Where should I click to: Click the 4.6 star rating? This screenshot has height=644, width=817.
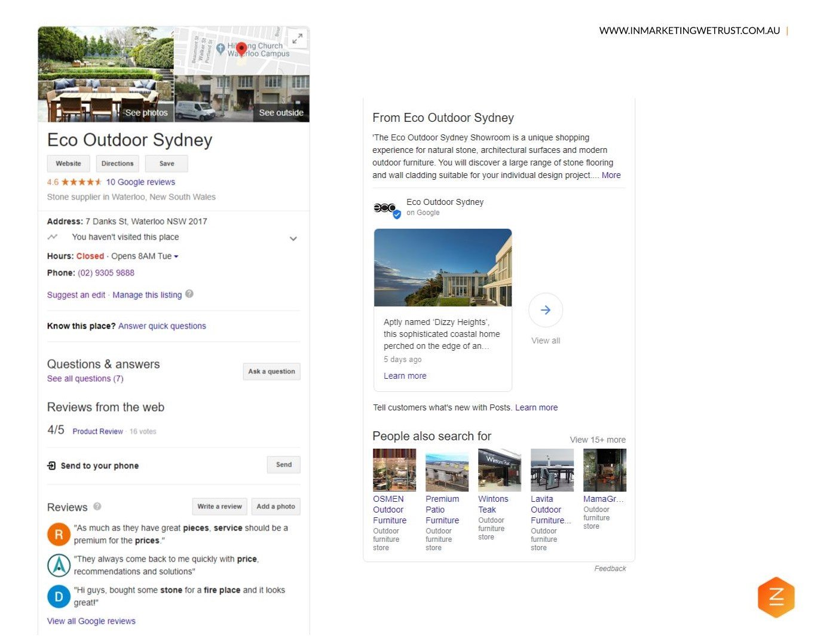(74, 182)
